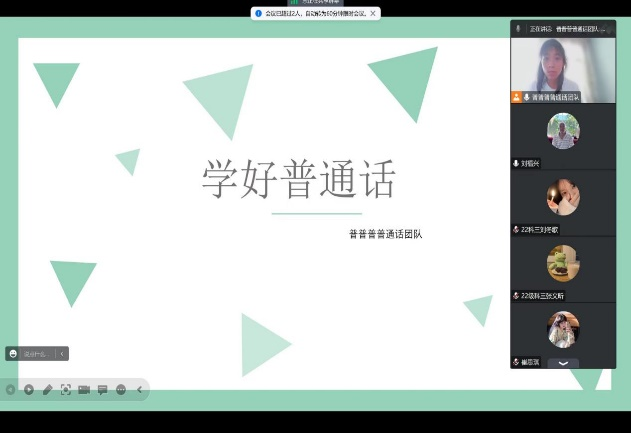Open the more options ellipsis icon
Image resolution: width=631 pixels, height=433 pixels.
point(120,389)
